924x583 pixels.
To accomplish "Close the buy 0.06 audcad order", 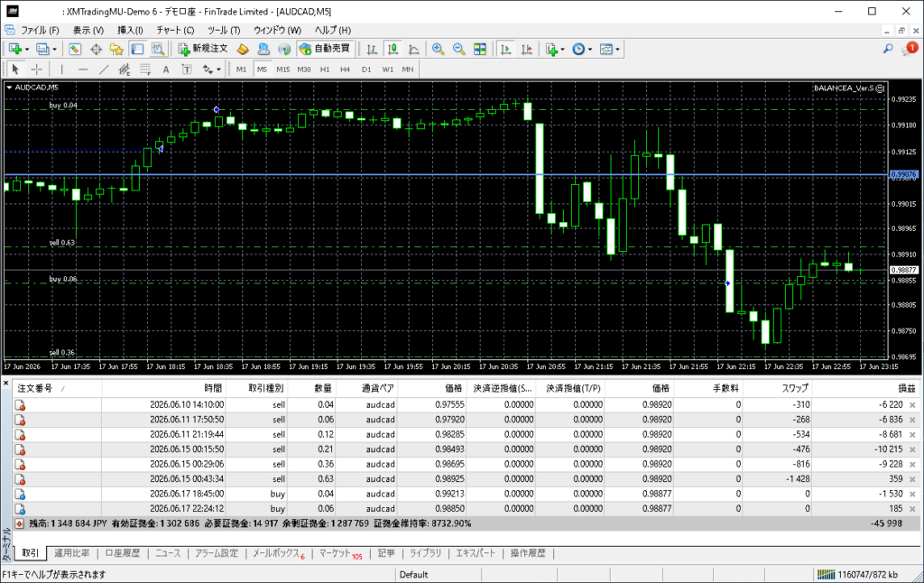I will tap(912, 509).
